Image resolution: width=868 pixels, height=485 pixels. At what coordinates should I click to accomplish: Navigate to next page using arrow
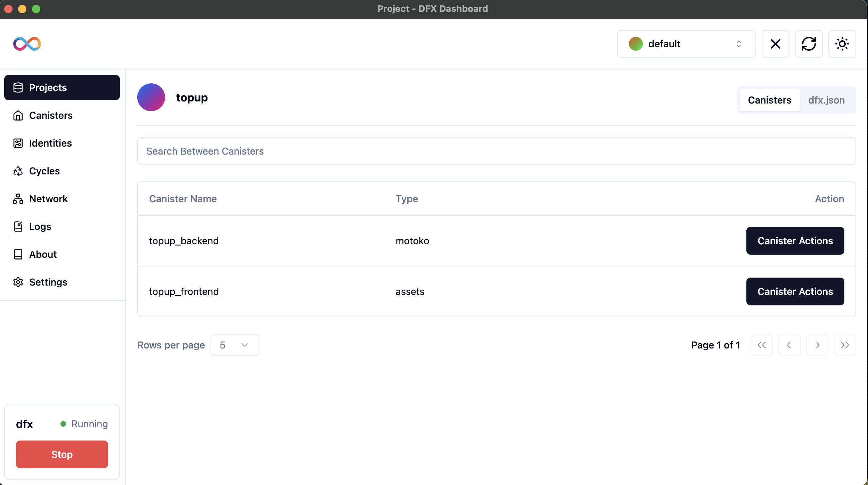click(817, 345)
